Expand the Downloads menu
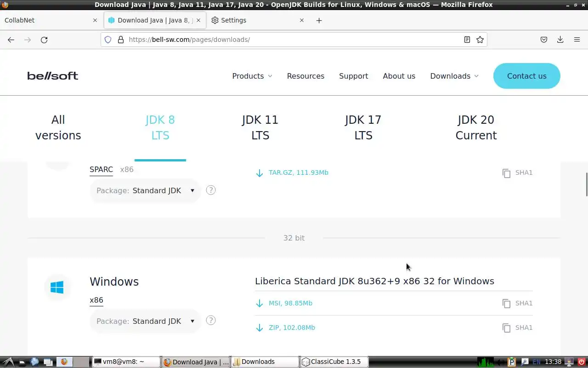 tap(454, 76)
